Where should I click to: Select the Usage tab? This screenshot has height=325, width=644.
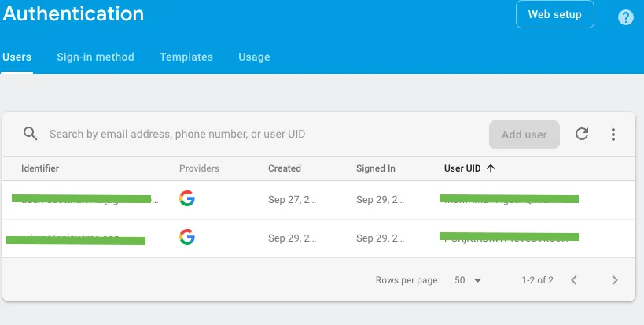254,57
